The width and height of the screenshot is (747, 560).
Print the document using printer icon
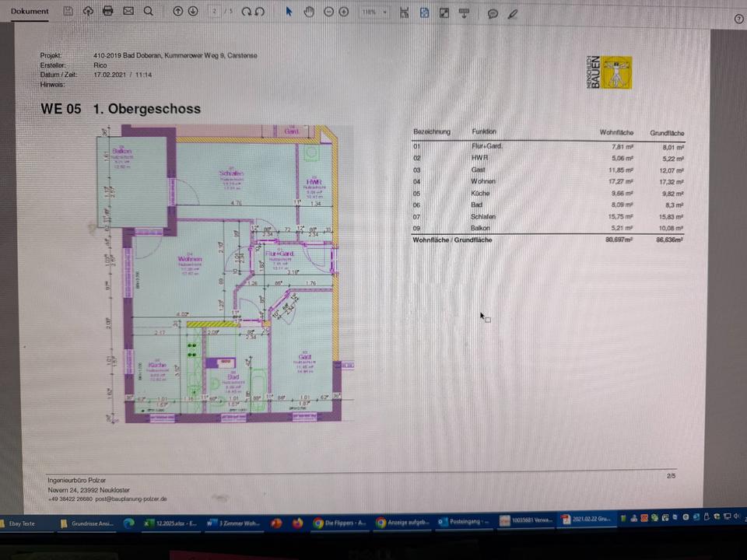click(x=108, y=12)
